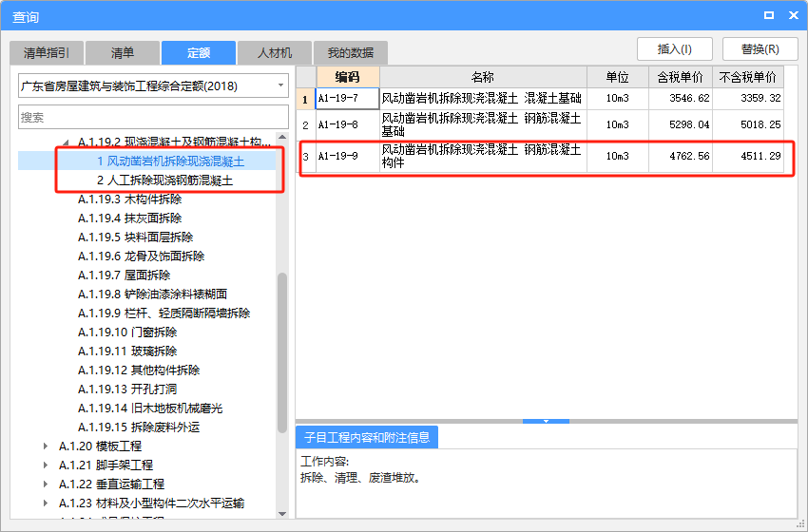Select 1 风动凿岩机拆除现浇混凝土 tree item

(170, 161)
